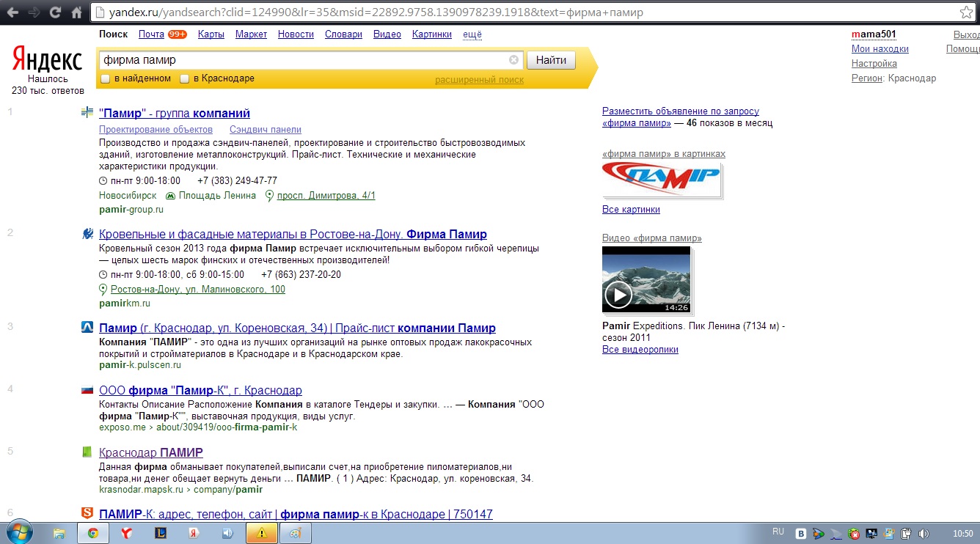Click the green favicon beside Краснодар ПАМИР

tap(87, 452)
